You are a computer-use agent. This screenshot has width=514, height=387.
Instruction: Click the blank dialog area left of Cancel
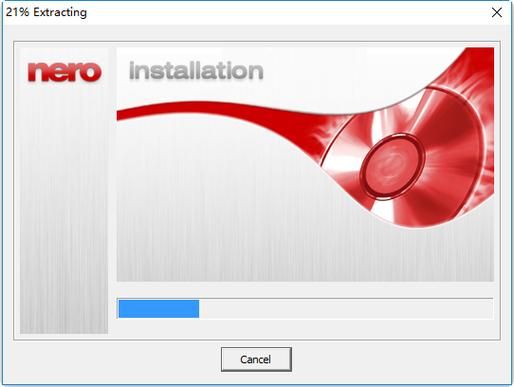click(x=117, y=359)
